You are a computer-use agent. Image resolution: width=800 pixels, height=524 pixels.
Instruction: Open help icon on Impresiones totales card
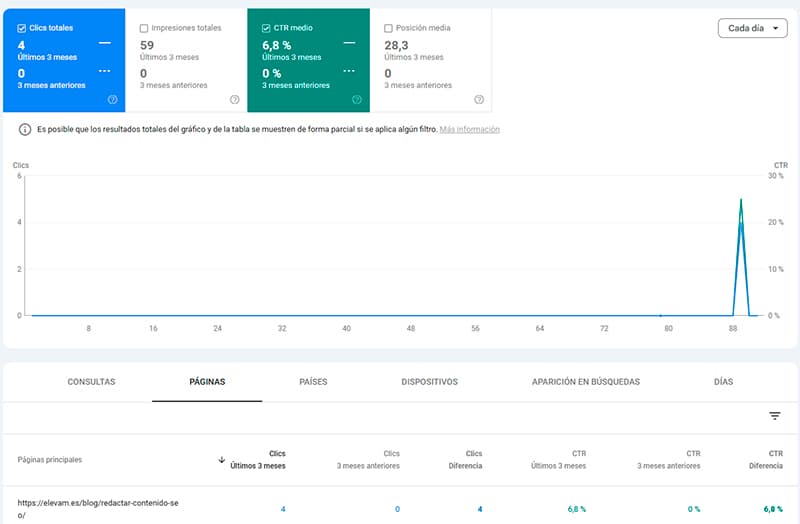[x=235, y=99]
